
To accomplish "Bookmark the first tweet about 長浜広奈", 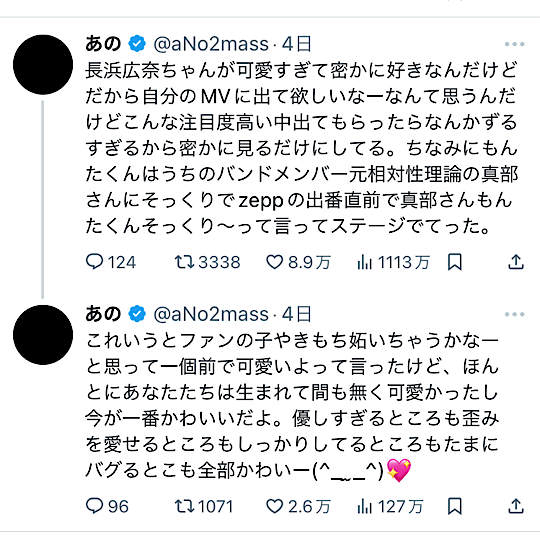I will pyautogui.click(x=455, y=262).
